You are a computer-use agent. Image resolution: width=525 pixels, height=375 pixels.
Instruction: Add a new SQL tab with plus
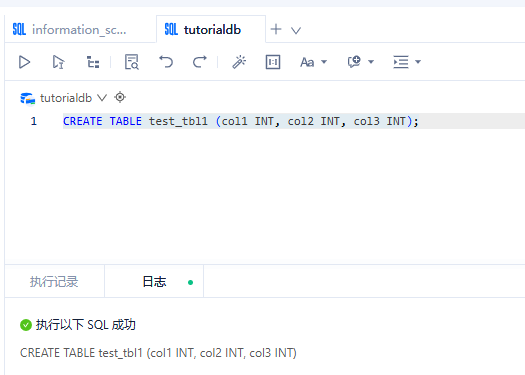276,29
